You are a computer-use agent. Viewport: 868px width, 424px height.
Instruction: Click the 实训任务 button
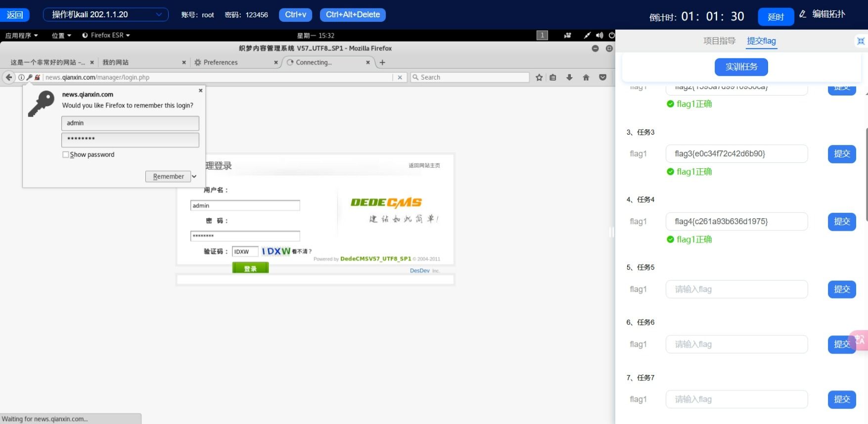(741, 67)
